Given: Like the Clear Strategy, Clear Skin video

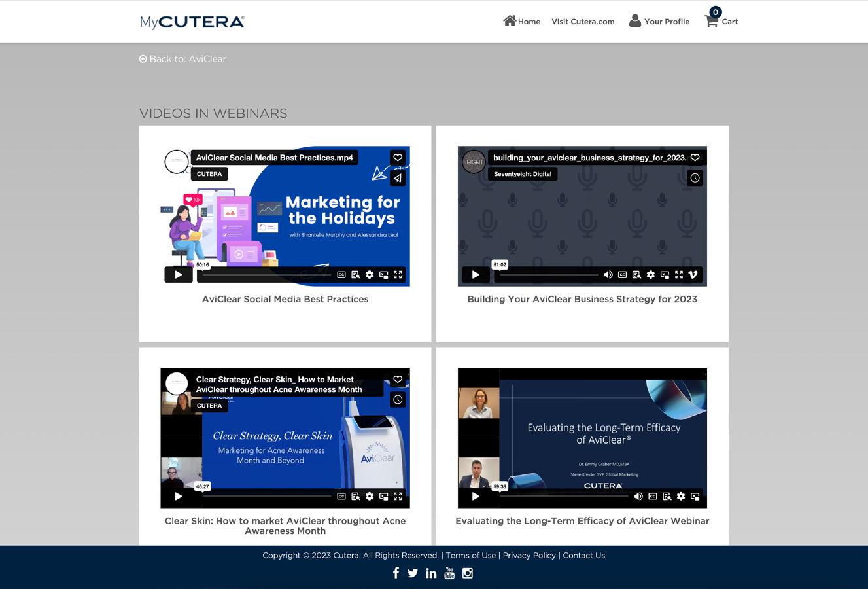Looking at the screenshot, I should [398, 380].
